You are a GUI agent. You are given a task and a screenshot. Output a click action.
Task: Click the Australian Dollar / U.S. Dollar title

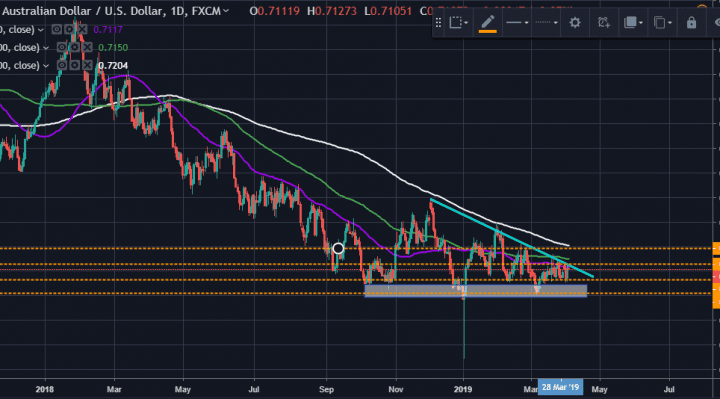pos(84,11)
